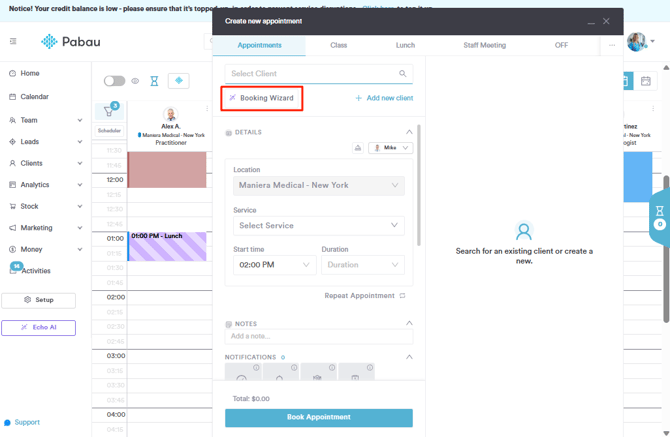Click the Booking Wizard button
Image resolution: width=670 pixels, height=437 pixels.
[x=261, y=98]
